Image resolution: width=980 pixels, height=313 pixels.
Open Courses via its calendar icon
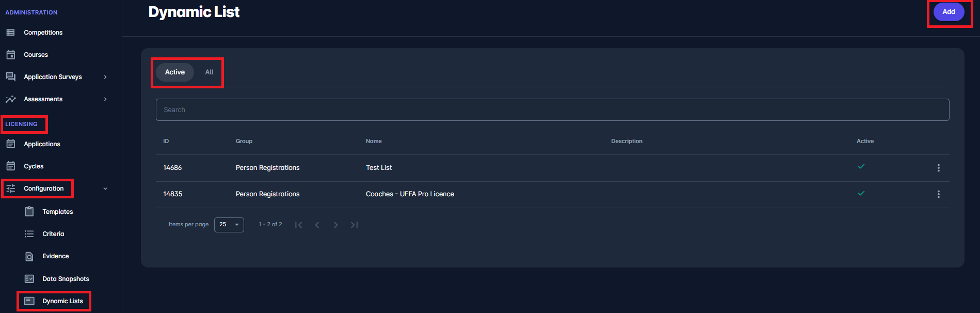(10, 55)
